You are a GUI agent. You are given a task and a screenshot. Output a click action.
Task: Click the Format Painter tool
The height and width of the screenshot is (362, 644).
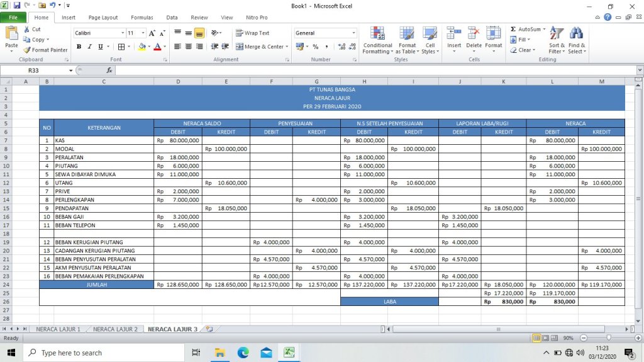tap(45, 50)
